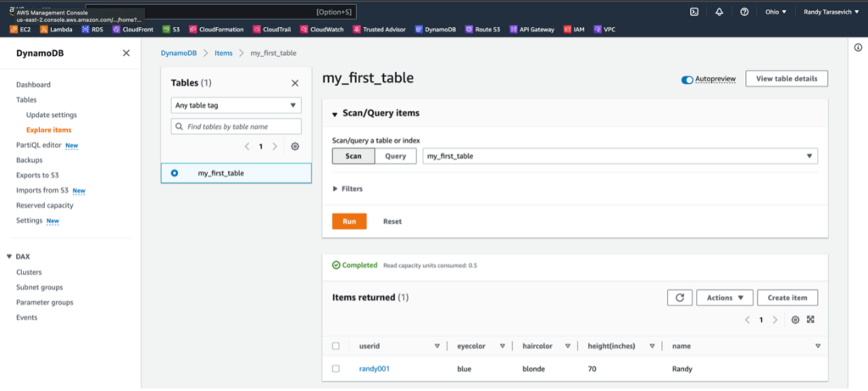This screenshot has width=868, height=391.
Task: Go to next page of items returned
Action: 775,320
